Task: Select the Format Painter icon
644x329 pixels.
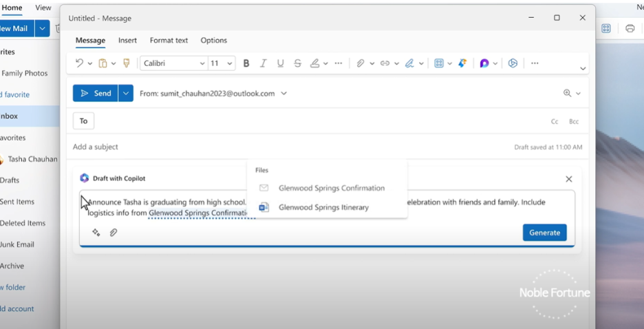Action: [127, 63]
